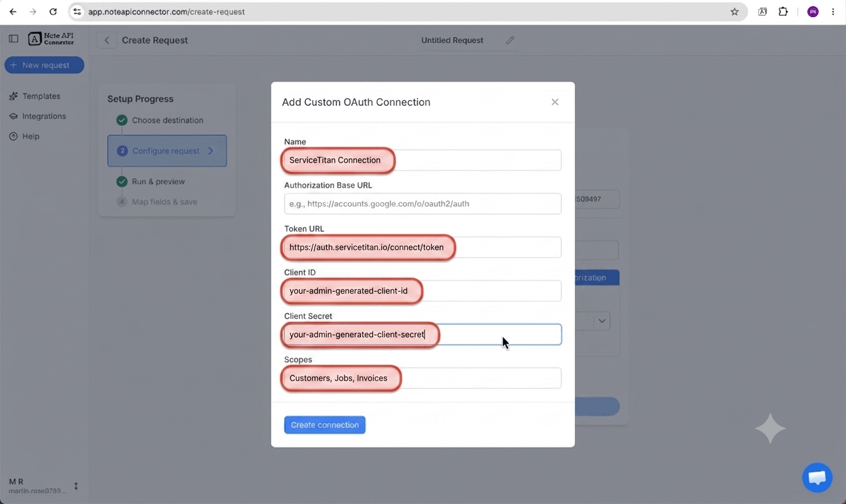
Task: Open the dropdown behind the dialog
Action: [602, 321]
